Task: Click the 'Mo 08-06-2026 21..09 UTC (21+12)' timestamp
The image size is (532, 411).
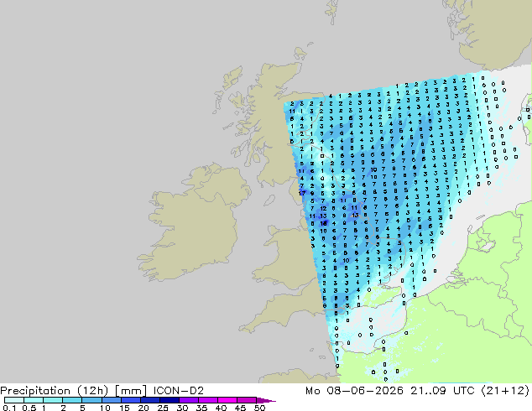Action: pos(417,391)
